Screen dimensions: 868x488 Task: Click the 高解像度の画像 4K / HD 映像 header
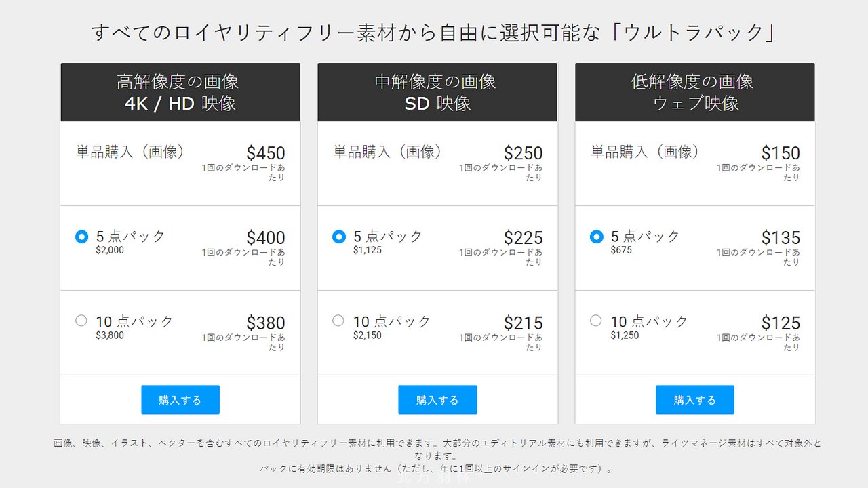[x=180, y=92]
